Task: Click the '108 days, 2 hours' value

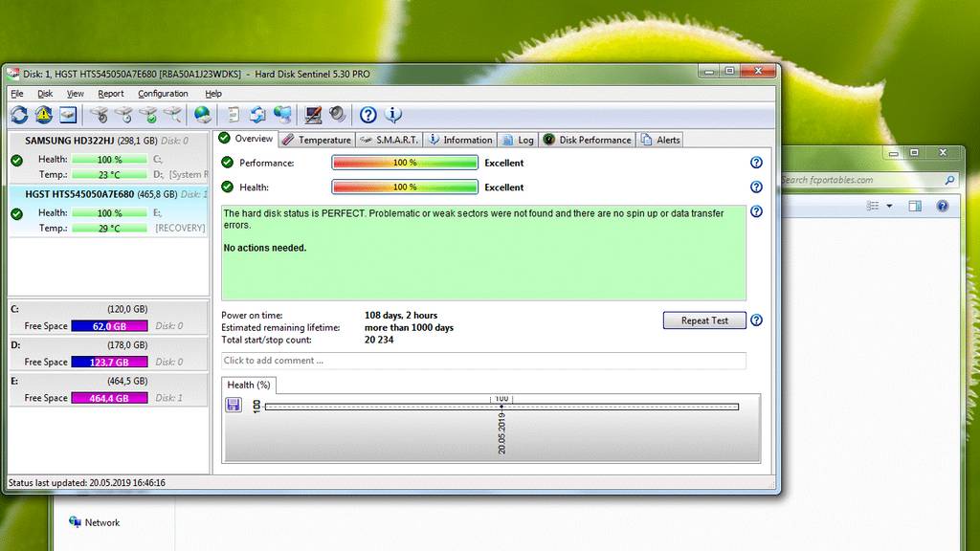Action: click(401, 316)
